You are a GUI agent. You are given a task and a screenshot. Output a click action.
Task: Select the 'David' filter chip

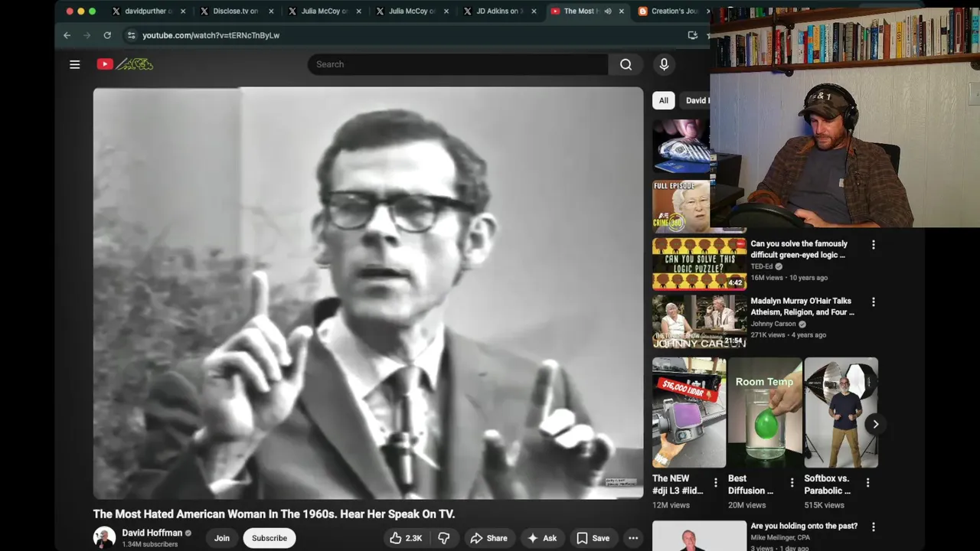[x=695, y=100]
